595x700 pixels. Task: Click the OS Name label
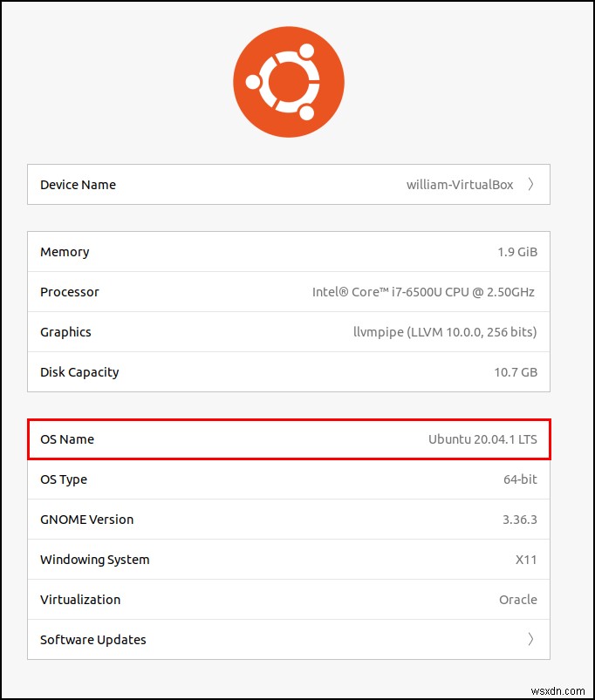pyautogui.click(x=67, y=439)
